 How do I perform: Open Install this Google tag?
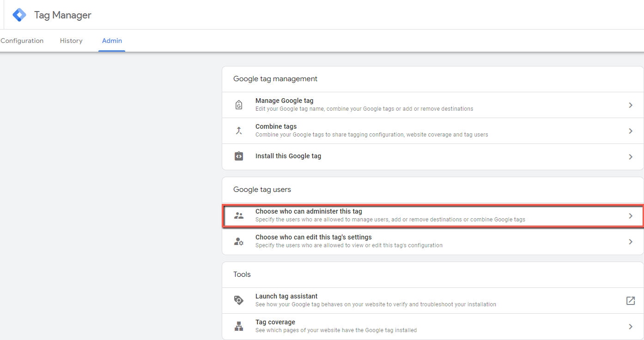click(433, 157)
